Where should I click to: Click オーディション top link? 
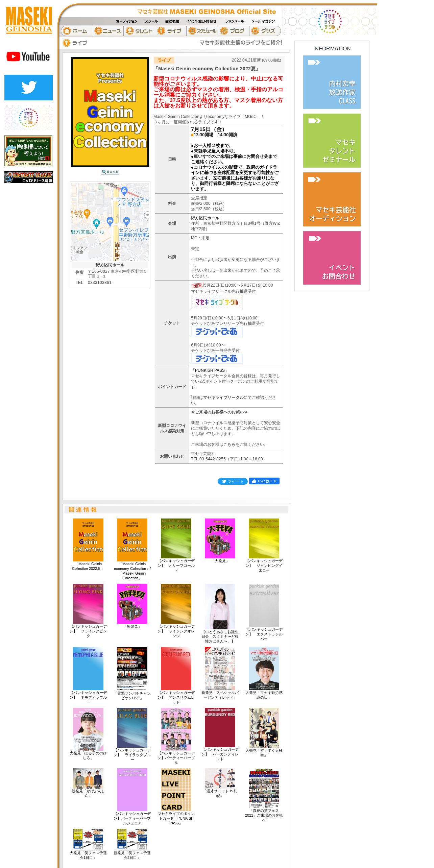127,21
